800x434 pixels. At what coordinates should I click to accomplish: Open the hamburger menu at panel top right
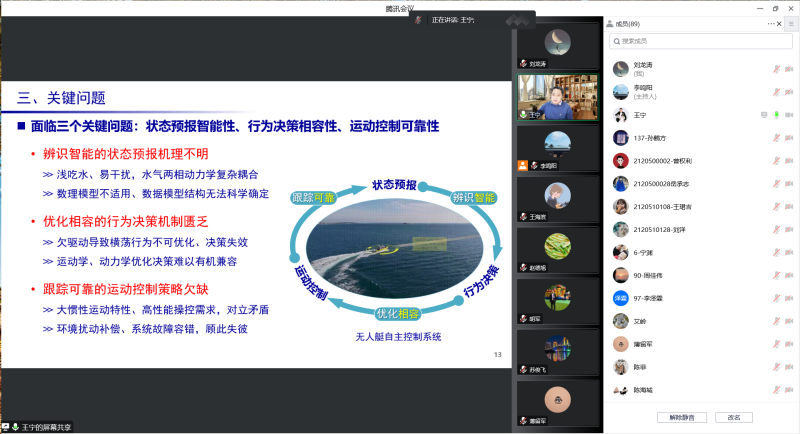(x=791, y=24)
